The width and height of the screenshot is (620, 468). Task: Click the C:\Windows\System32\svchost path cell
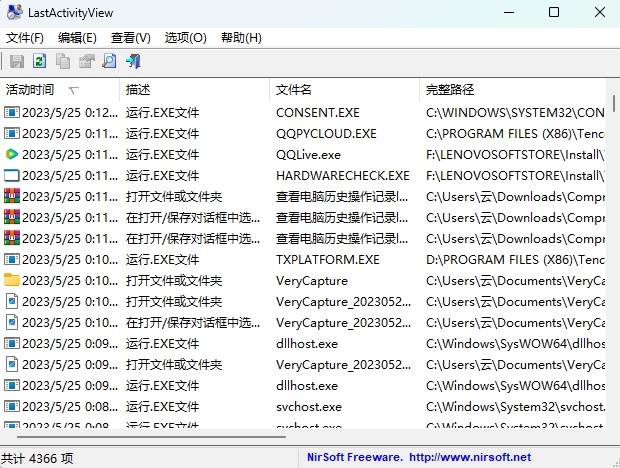click(515, 407)
